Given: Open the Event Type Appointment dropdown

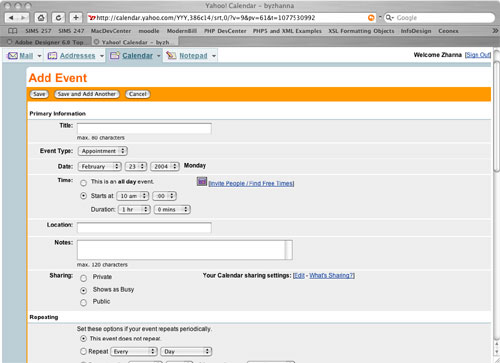Looking at the screenshot, I should pyautogui.click(x=103, y=151).
